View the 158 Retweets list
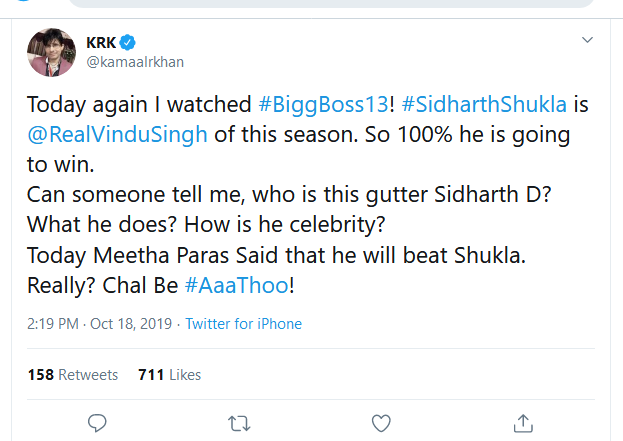This screenshot has width=623, height=441. point(72,375)
